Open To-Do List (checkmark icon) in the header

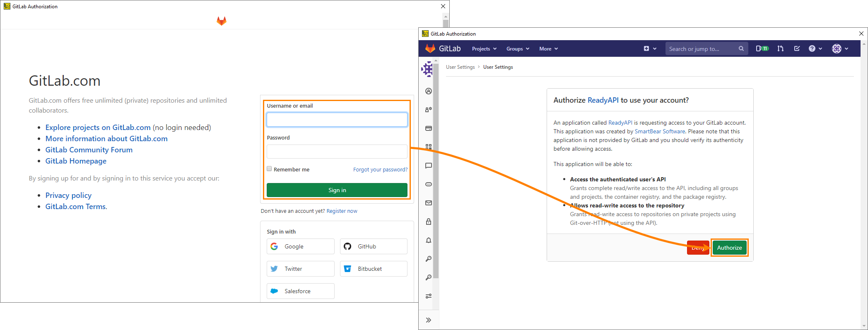click(x=797, y=48)
